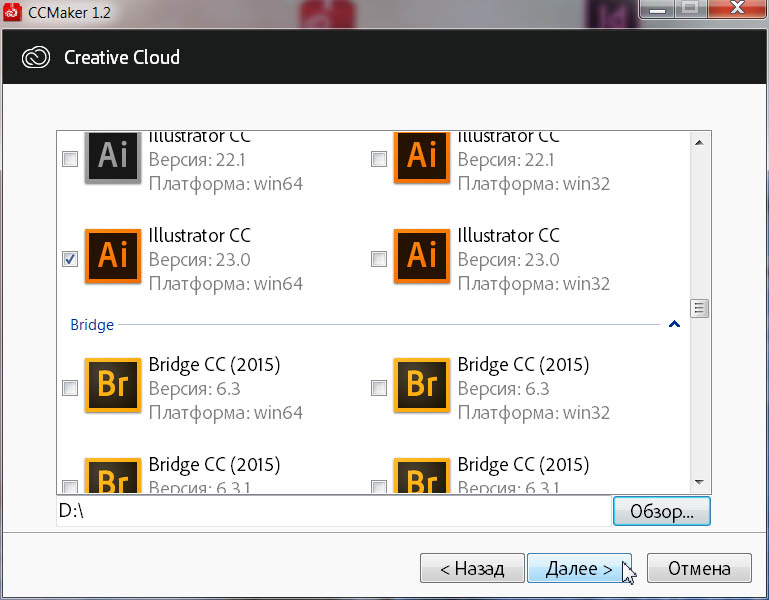Click 'Платформа: win64' under Bridge 6.3

click(226, 413)
